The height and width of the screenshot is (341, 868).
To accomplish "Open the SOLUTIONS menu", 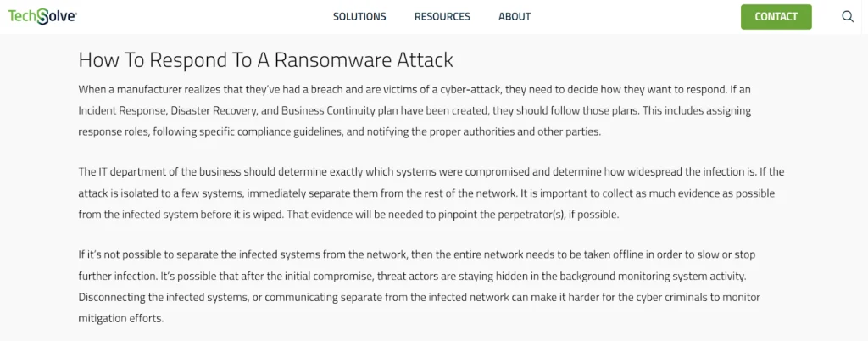I will [x=359, y=17].
